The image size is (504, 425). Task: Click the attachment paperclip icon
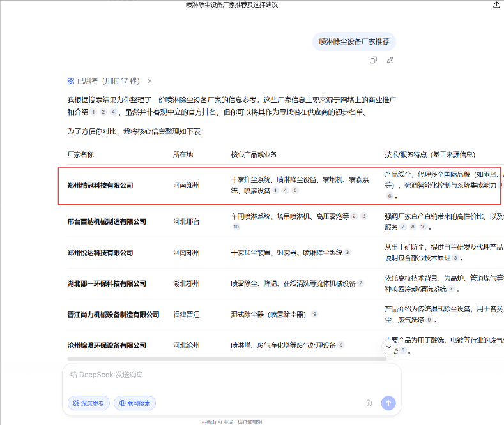point(369,403)
